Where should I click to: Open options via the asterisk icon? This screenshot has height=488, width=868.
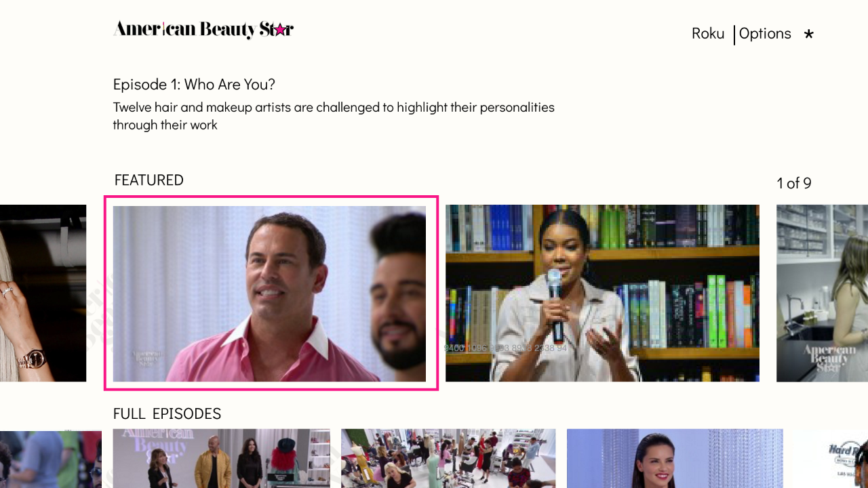pos(808,34)
